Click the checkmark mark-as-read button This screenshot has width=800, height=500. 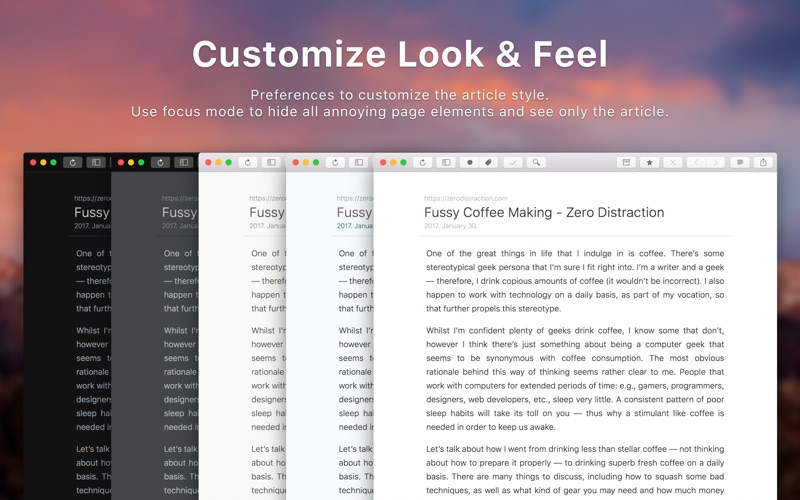coord(513,162)
